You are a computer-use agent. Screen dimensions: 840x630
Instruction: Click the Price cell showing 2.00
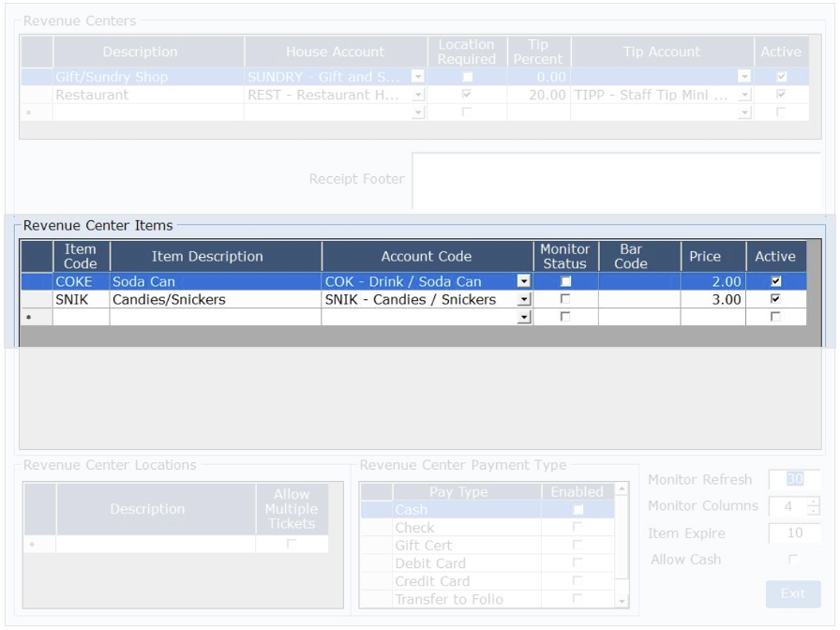pyautogui.click(x=712, y=281)
